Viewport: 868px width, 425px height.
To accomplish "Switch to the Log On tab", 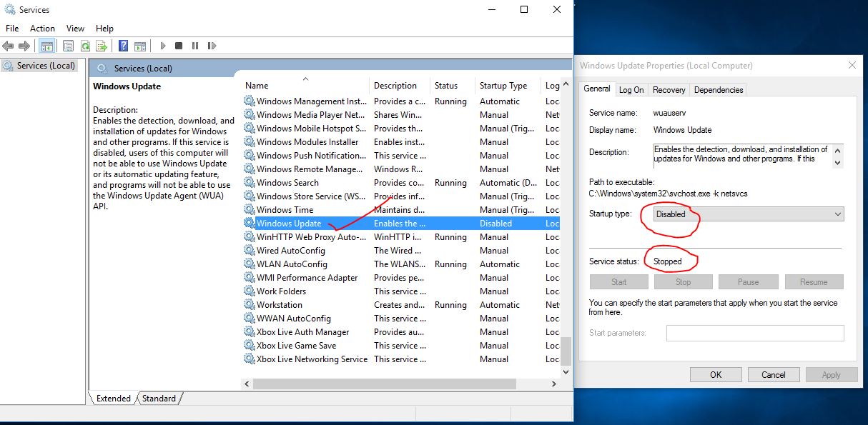I will click(631, 90).
